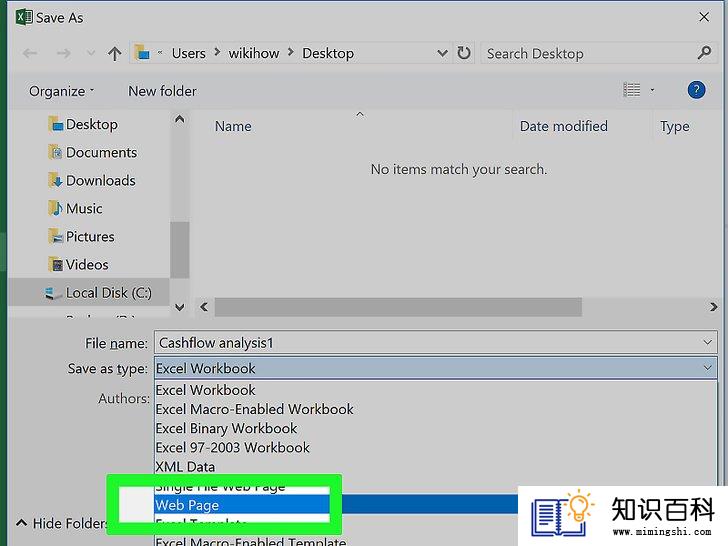
Task: Choose Excel Binary Workbook type
Action: [x=436, y=428]
